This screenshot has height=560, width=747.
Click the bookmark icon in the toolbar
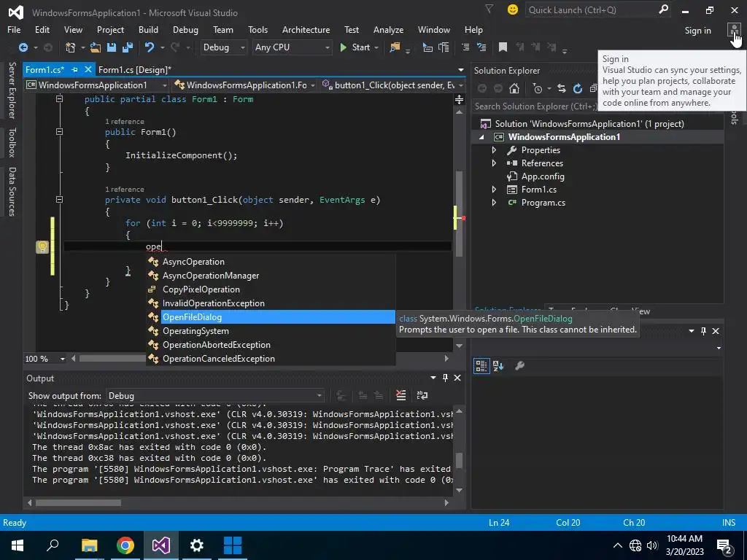(503, 47)
